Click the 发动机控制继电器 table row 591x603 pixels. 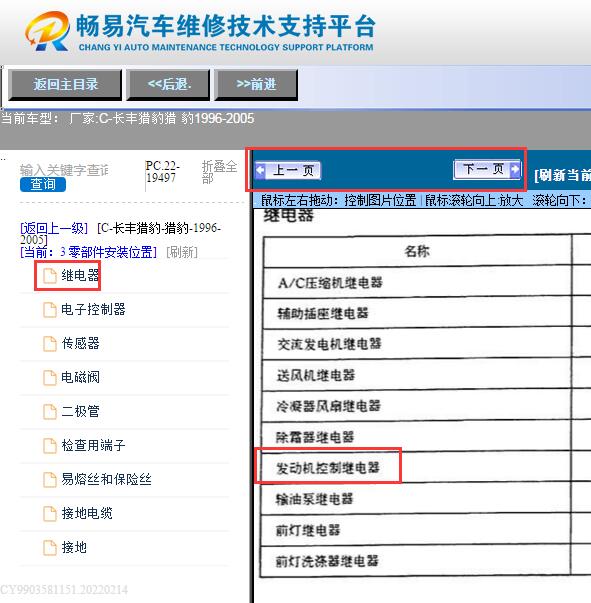click(x=416, y=468)
